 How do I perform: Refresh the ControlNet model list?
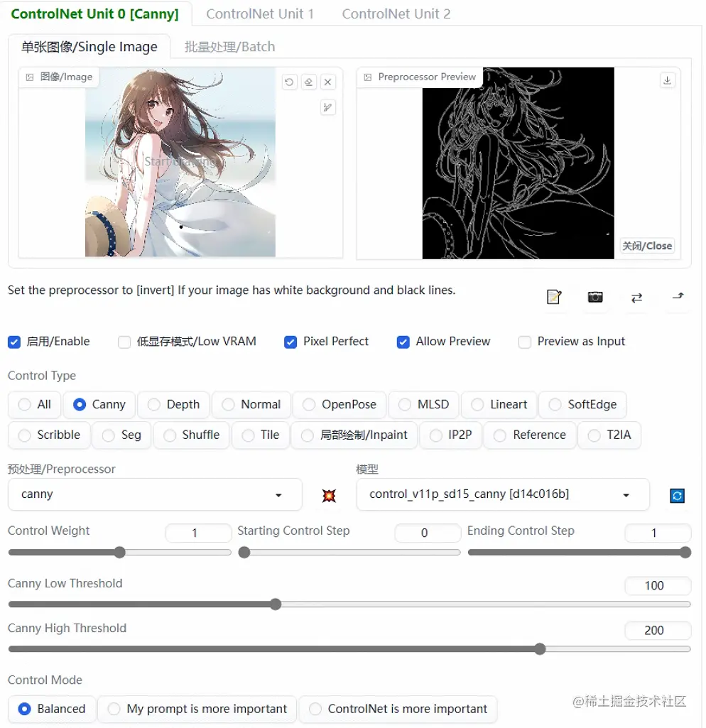pyautogui.click(x=677, y=495)
